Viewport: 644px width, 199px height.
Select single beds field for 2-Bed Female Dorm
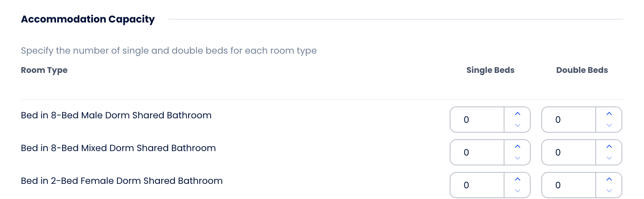477,185
